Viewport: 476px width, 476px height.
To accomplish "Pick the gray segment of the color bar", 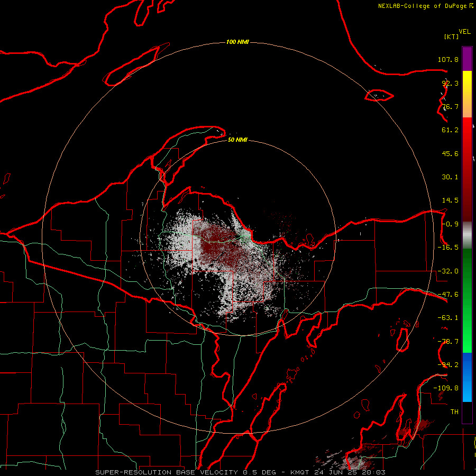I will (x=467, y=235).
